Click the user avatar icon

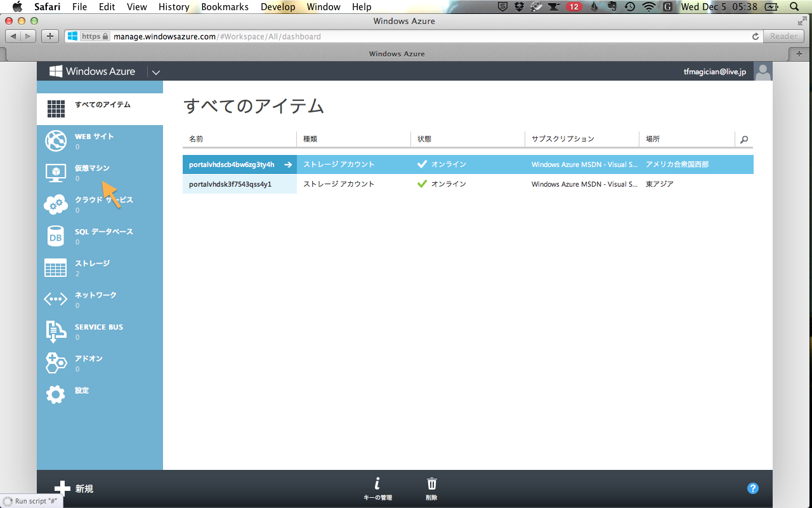(763, 71)
